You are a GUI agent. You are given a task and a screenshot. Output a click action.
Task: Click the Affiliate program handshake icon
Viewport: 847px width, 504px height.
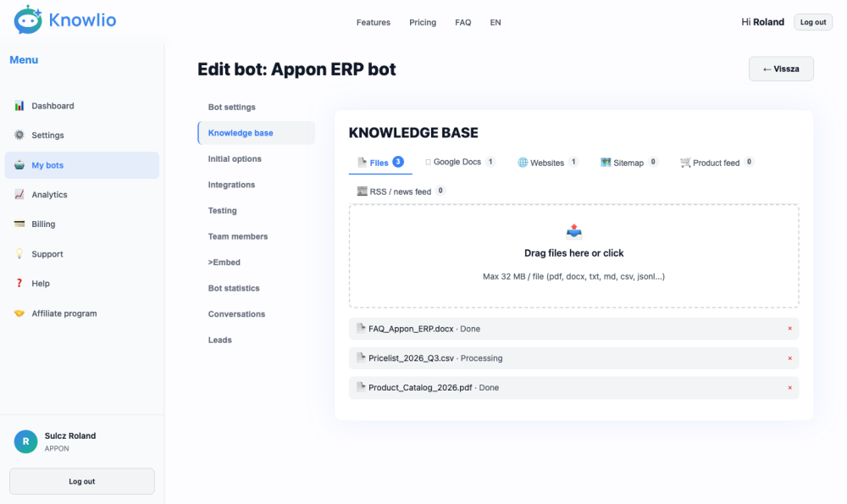19,313
